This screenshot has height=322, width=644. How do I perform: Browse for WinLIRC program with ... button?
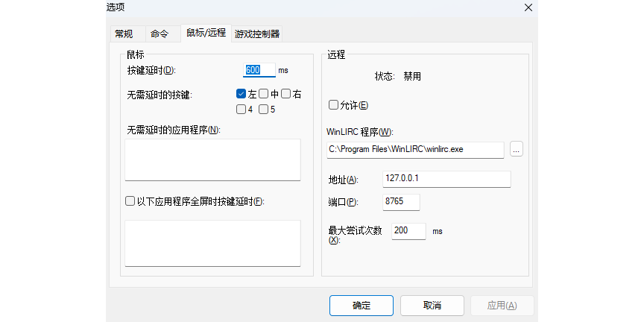[517, 149]
